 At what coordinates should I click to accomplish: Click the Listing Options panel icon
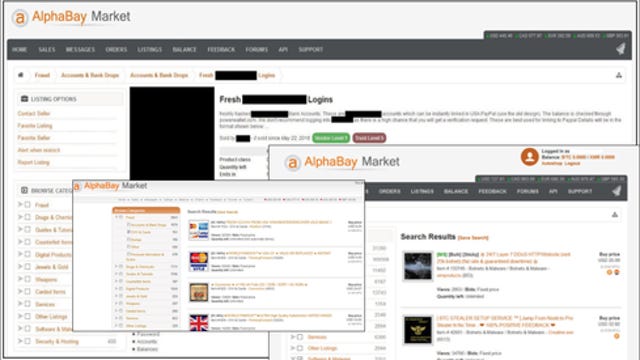(24, 99)
